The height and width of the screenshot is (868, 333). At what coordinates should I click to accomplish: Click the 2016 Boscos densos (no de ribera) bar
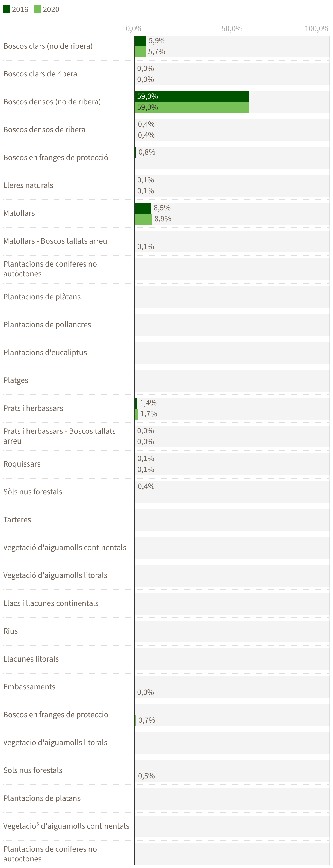click(192, 96)
